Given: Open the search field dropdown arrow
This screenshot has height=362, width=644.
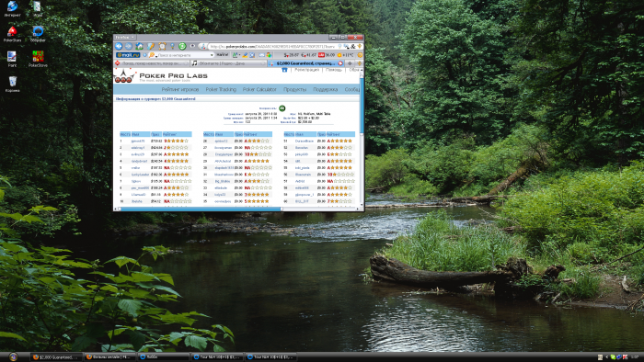Looking at the screenshot, I should pos(212,55).
